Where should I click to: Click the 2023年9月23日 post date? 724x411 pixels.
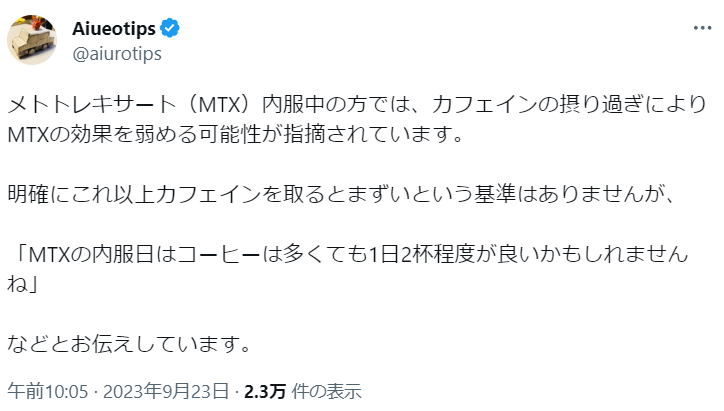[174, 390]
